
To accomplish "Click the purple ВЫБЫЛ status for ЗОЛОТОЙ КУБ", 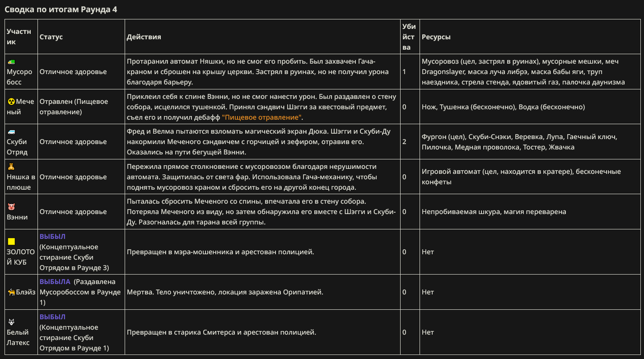I will pyautogui.click(x=52, y=237).
